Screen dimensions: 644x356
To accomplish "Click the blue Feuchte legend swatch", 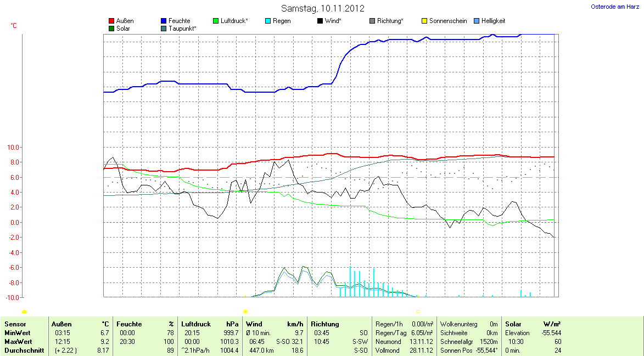I will click(x=164, y=21).
